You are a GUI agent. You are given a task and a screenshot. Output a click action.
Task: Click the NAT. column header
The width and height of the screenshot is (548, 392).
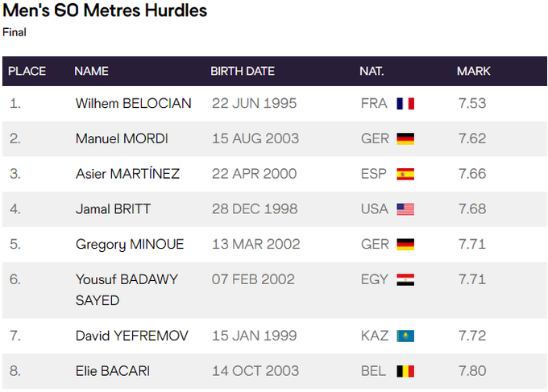[x=372, y=71]
